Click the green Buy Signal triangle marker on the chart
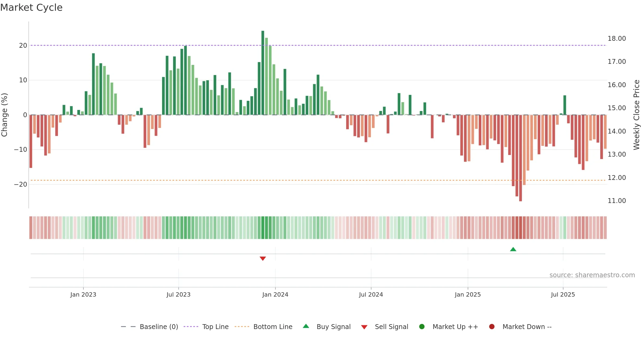 tap(513, 249)
